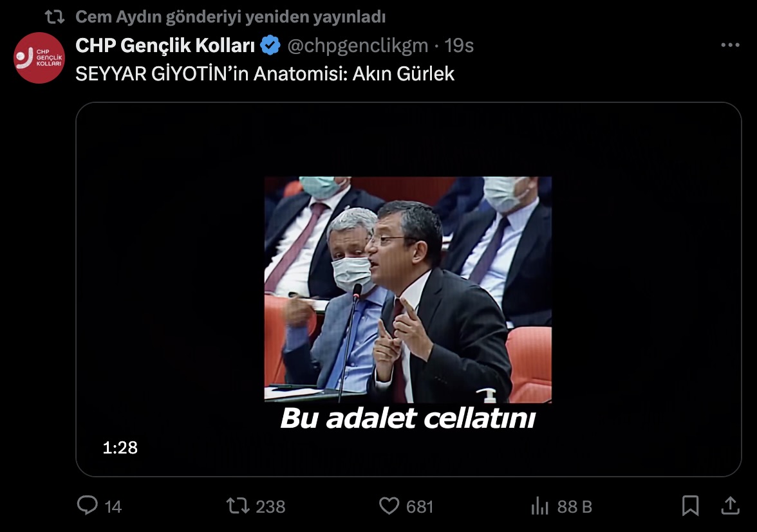
Task: Click the reply speech bubble icon
Action: (88, 506)
